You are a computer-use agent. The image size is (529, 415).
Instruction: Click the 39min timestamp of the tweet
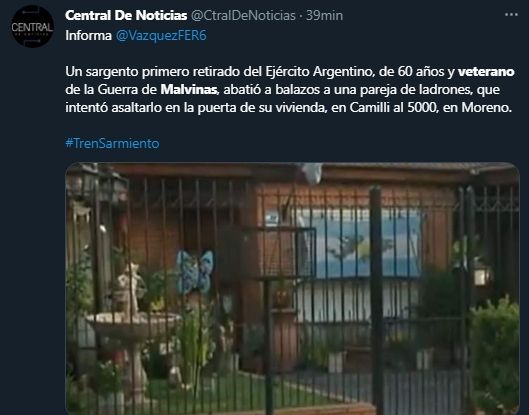tap(324, 16)
